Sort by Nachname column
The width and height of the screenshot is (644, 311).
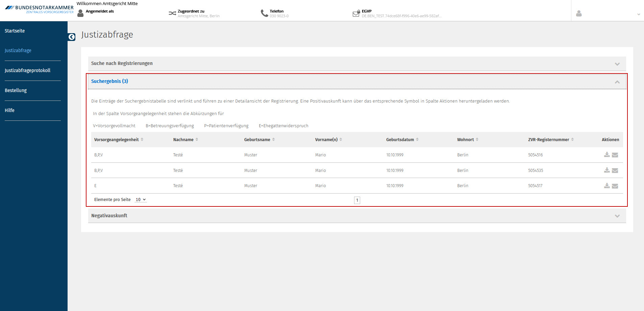coord(197,139)
